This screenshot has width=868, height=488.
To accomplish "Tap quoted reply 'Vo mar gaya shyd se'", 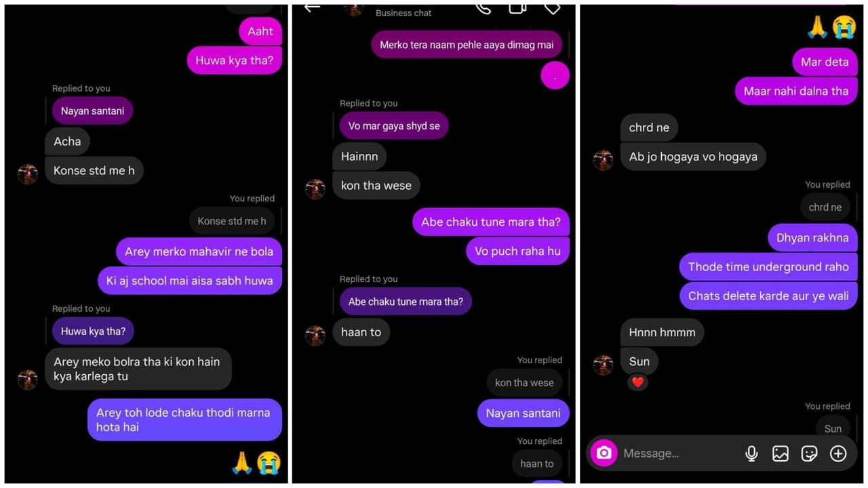I will pyautogui.click(x=394, y=125).
